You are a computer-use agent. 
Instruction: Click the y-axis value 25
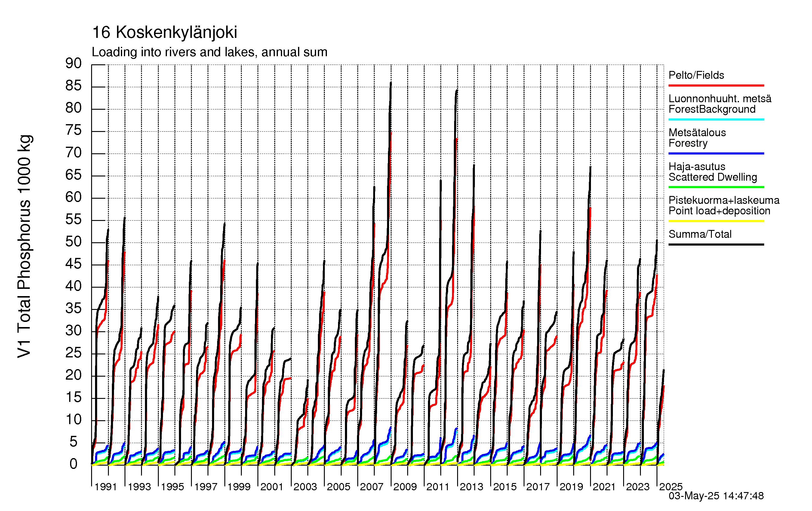coord(73,353)
